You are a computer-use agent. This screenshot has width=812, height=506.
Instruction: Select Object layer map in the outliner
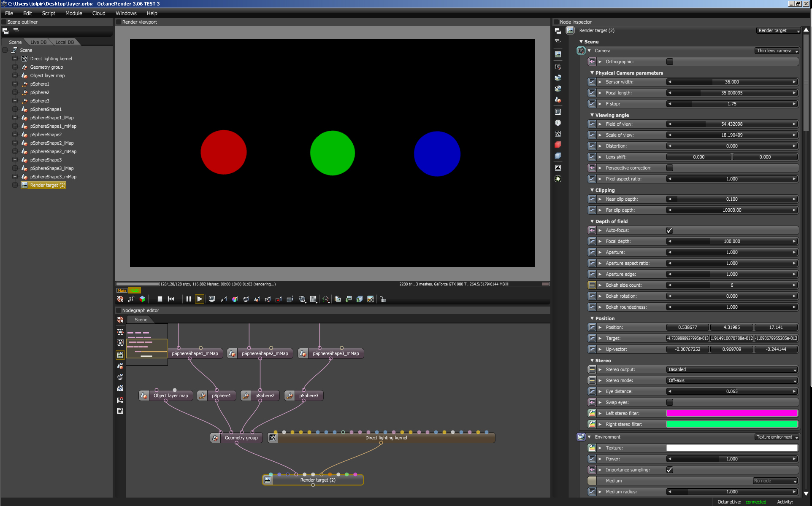pyautogui.click(x=47, y=75)
